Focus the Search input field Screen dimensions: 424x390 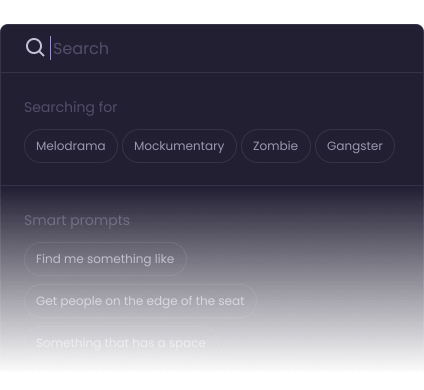pyautogui.click(x=233, y=48)
